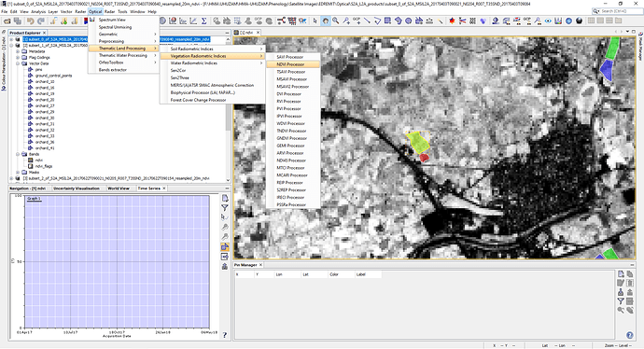Collapse the Vector Data folder

(x=18, y=63)
